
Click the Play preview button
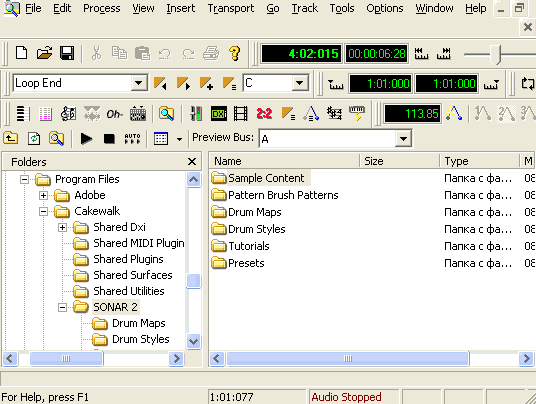[x=86, y=139]
